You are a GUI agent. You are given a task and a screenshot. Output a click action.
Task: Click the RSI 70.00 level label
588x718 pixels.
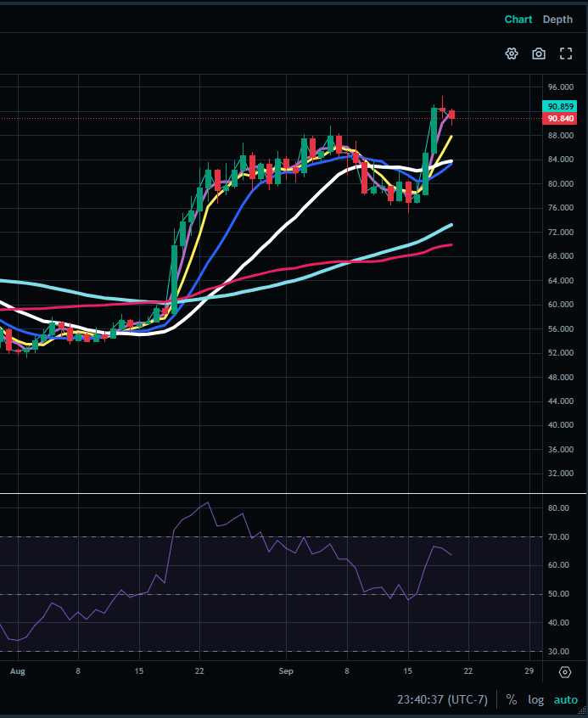[558, 536]
